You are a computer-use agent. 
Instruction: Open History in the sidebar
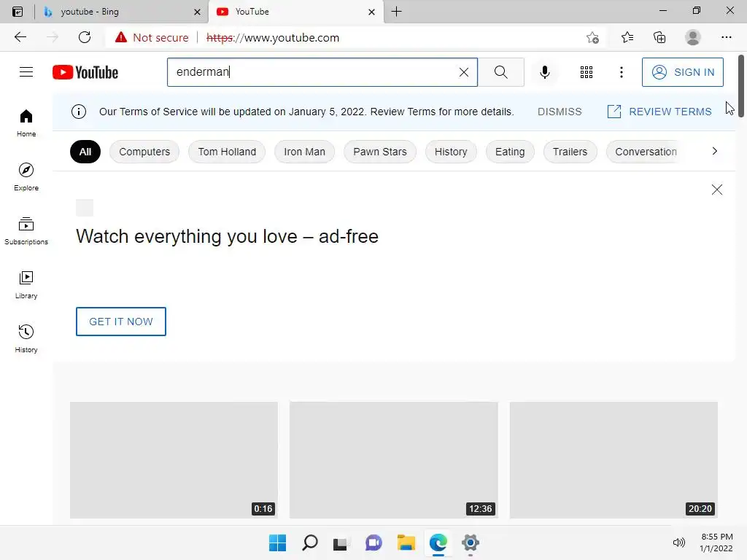tap(26, 338)
